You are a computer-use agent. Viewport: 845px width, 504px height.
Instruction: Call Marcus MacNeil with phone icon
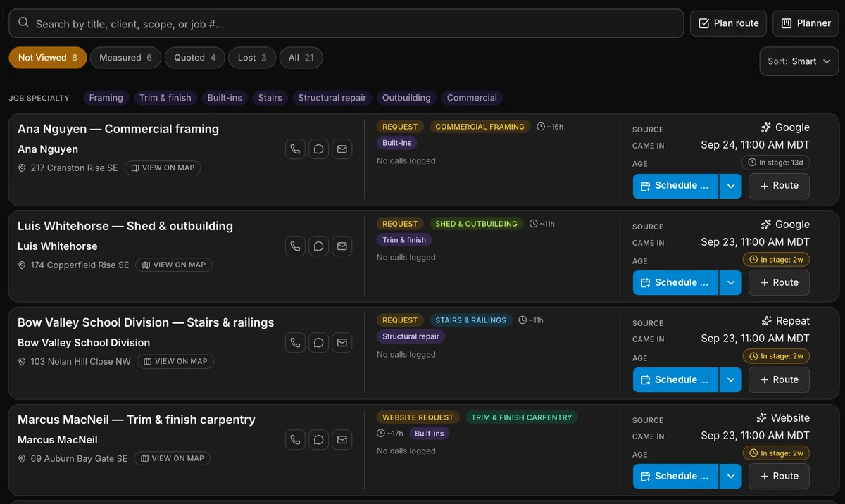point(295,440)
